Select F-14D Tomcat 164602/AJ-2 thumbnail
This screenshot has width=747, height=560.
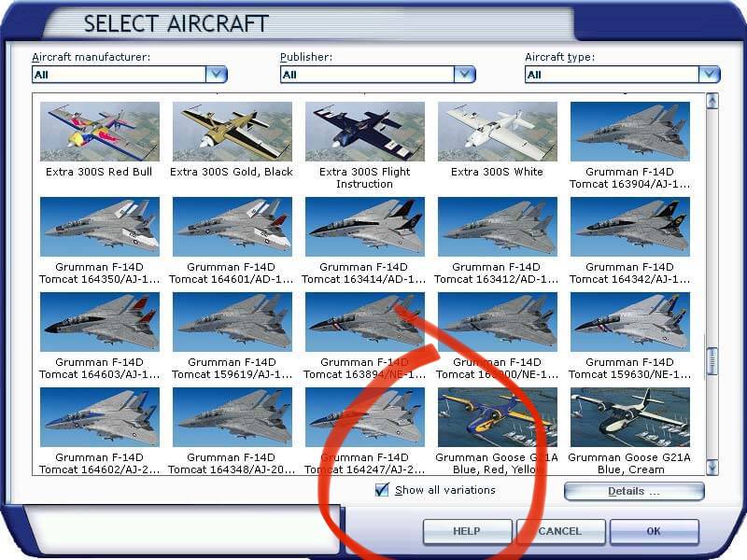pyautogui.click(x=100, y=417)
